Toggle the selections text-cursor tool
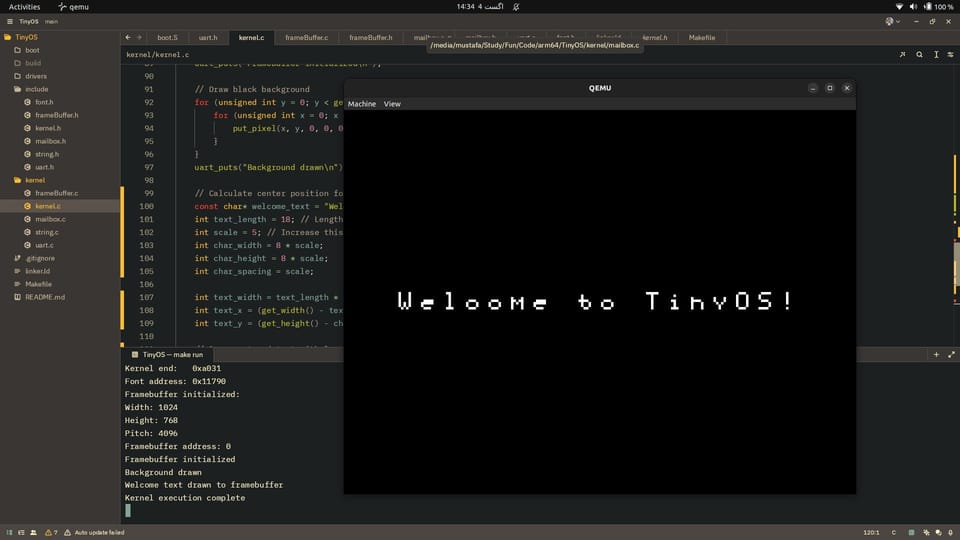Image resolution: width=960 pixels, height=540 pixels. pos(936,54)
